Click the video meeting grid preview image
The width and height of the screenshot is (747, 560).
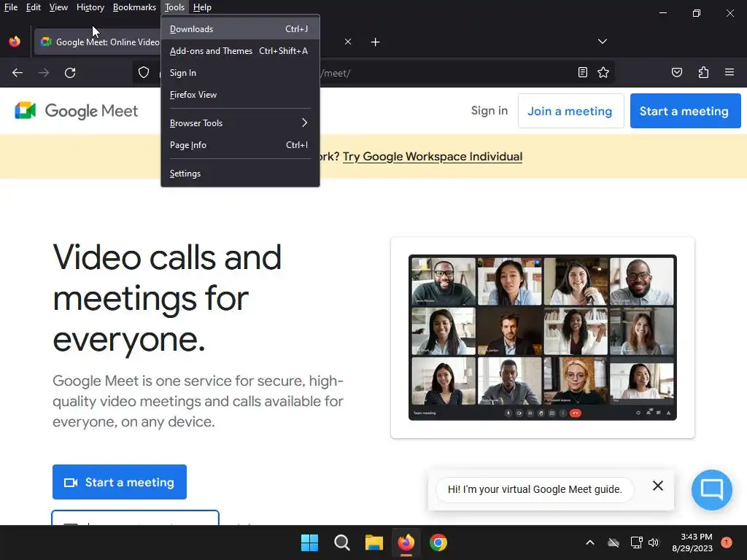(x=543, y=337)
